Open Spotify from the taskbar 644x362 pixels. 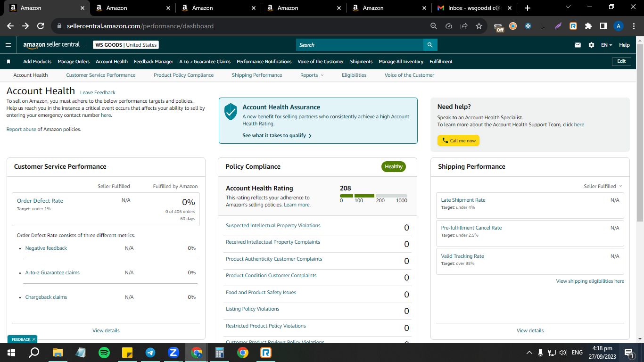coord(104,352)
